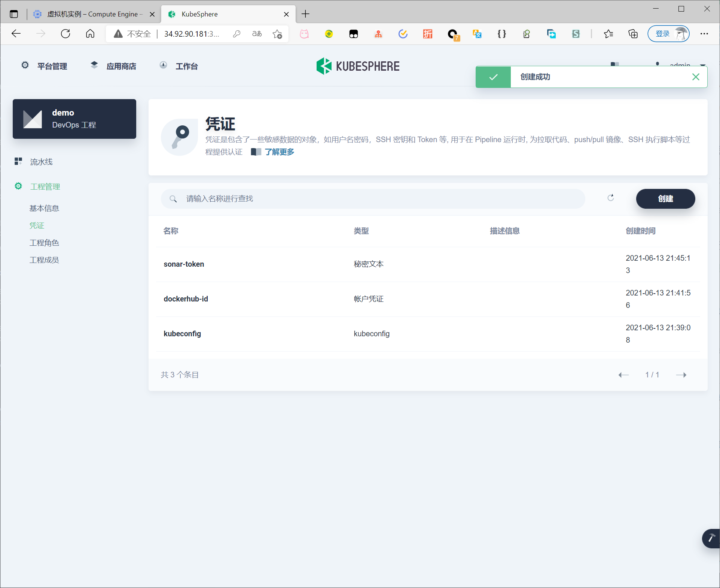Go to previous page arrow
This screenshot has height=588, width=720.
(623, 375)
